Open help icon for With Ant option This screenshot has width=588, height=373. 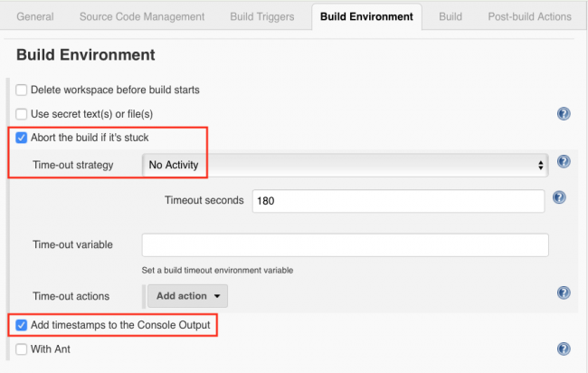[564, 349]
